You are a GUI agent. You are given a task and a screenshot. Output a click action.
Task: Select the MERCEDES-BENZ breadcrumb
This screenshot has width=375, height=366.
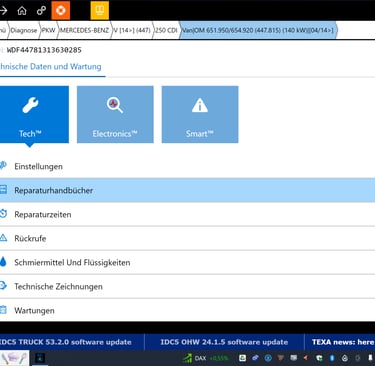click(84, 30)
